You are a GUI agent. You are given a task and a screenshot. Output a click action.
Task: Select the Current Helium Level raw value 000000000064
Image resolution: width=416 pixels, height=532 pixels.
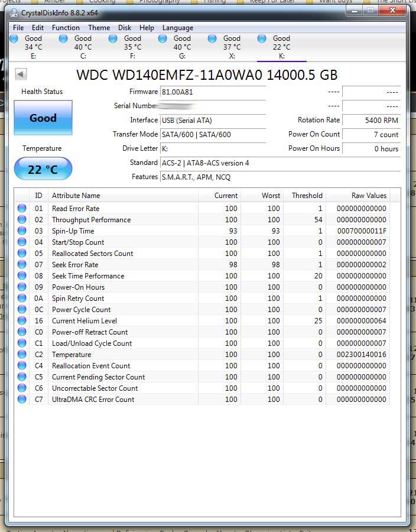tap(362, 321)
